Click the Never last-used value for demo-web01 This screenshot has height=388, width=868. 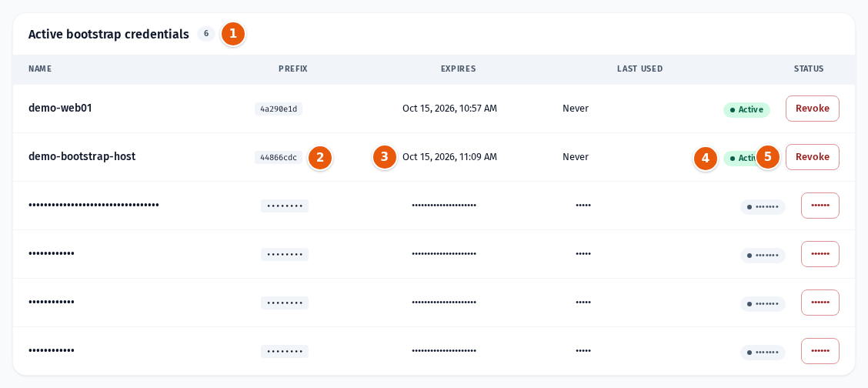point(576,109)
